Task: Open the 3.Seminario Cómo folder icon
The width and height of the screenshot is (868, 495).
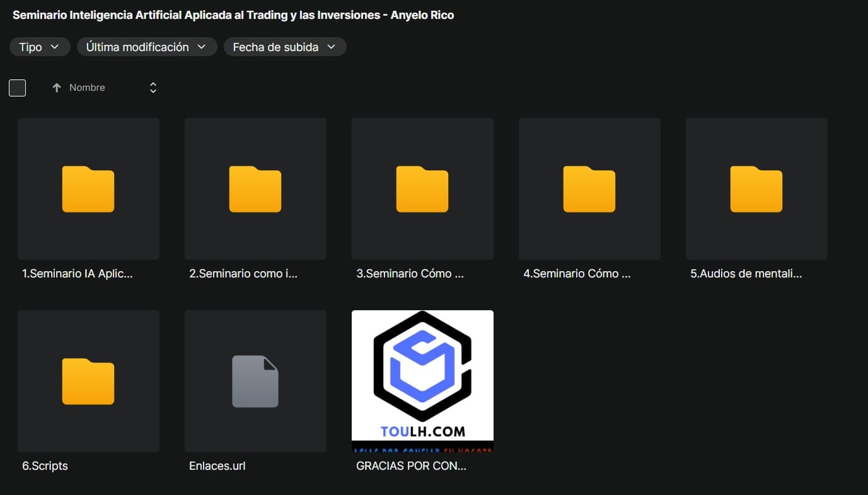Action: coord(422,189)
